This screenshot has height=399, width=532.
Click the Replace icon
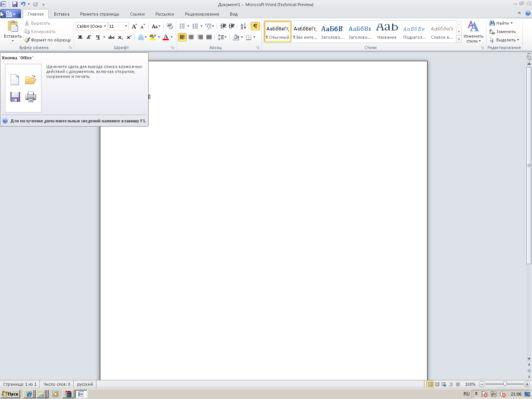(492, 32)
